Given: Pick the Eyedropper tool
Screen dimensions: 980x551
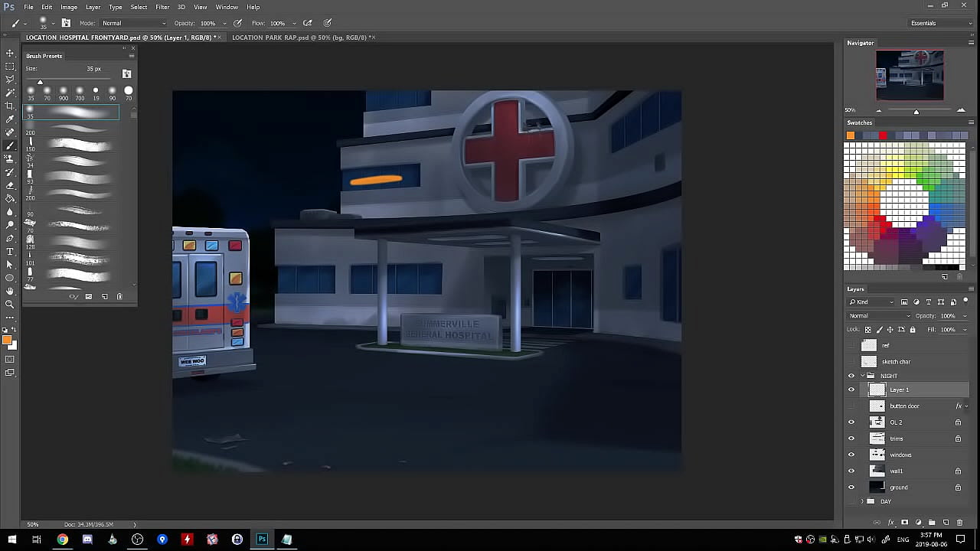Looking at the screenshot, I should click(x=10, y=119).
